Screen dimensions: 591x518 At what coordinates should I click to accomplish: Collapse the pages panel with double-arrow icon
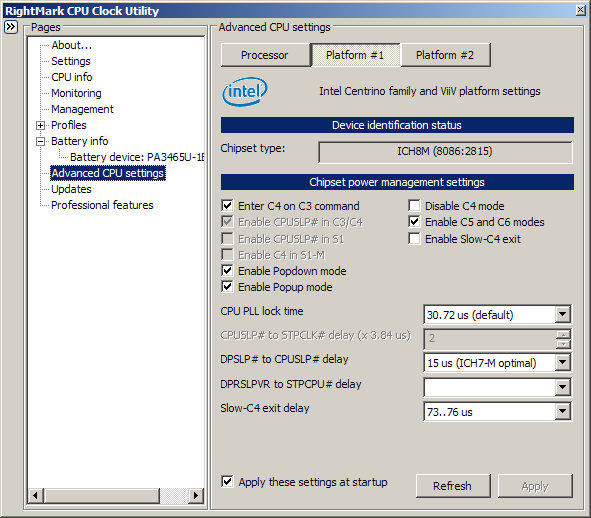click(x=11, y=27)
